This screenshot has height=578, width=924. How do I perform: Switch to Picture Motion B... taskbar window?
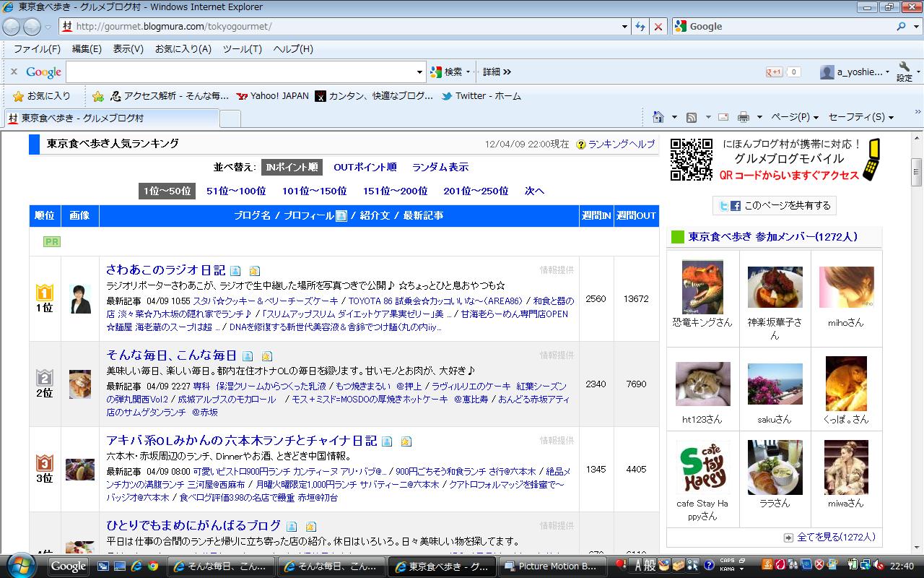(x=552, y=566)
